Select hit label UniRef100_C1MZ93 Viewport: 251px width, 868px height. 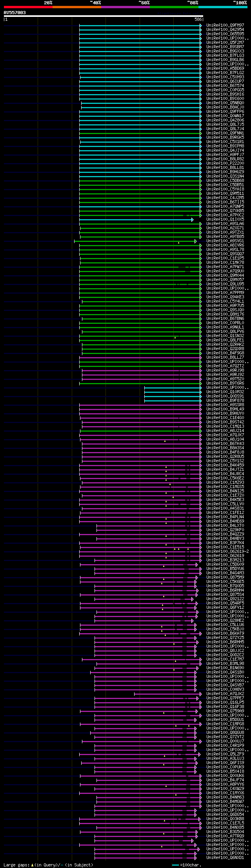click(225, 482)
